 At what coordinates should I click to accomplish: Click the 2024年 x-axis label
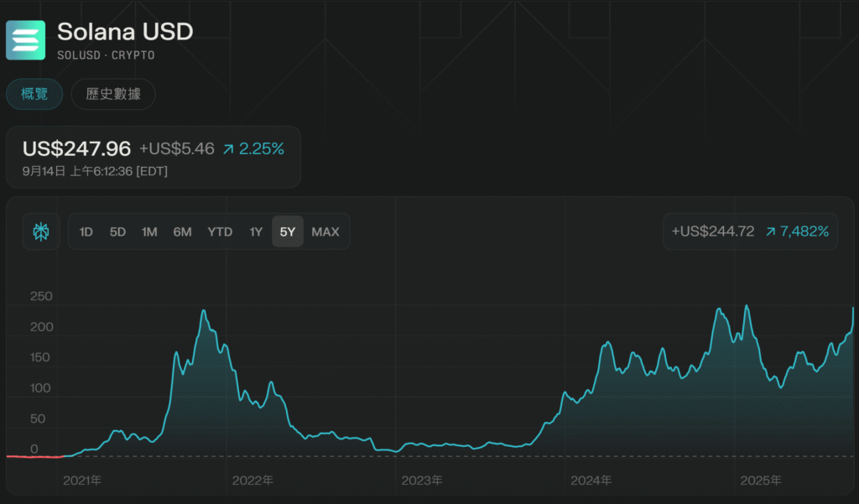(591, 481)
